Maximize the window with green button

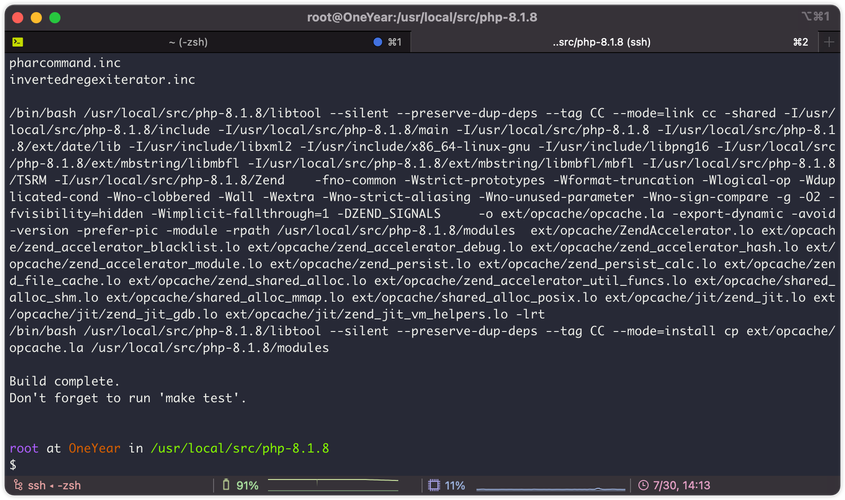pos(55,18)
